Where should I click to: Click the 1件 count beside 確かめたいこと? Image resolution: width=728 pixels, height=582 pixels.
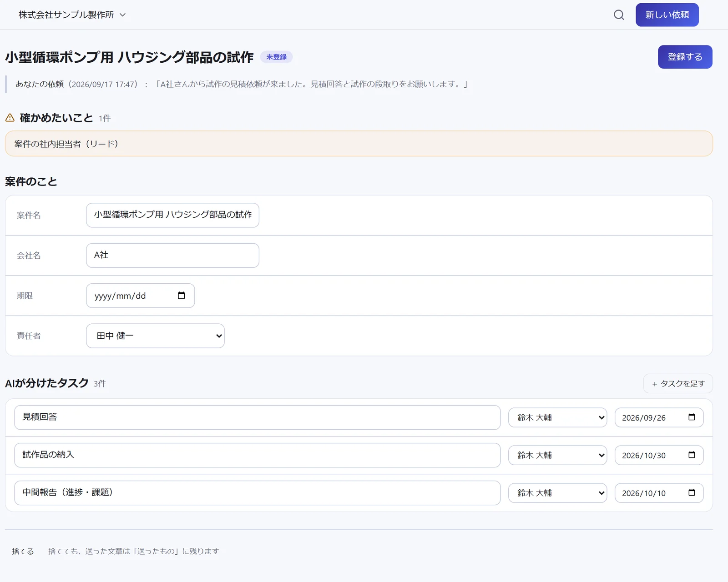[105, 118]
